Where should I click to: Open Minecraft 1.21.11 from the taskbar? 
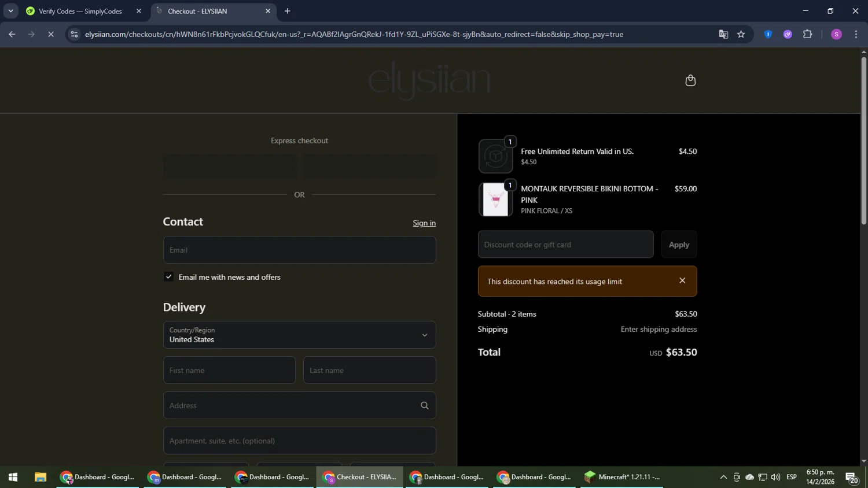coord(622,477)
